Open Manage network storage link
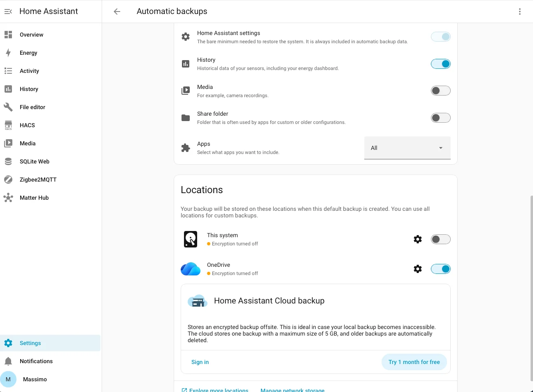Viewport: 533px width, 392px height. pyautogui.click(x=293, y=390)
